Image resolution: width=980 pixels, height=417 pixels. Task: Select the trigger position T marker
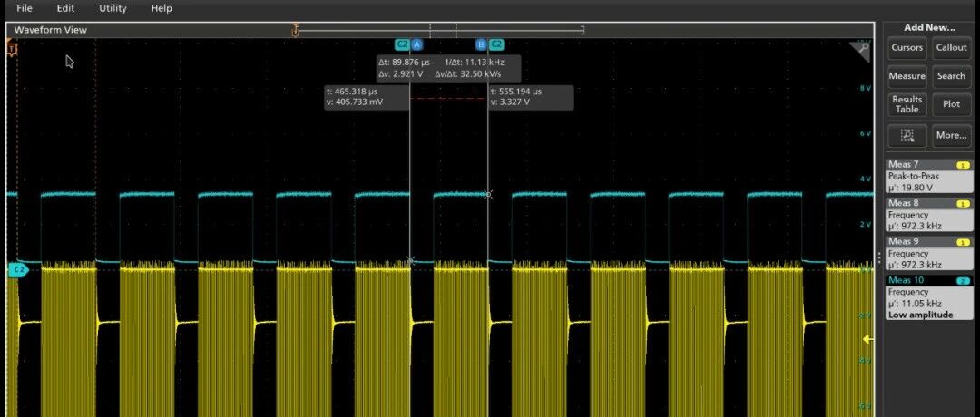point(12,49)
